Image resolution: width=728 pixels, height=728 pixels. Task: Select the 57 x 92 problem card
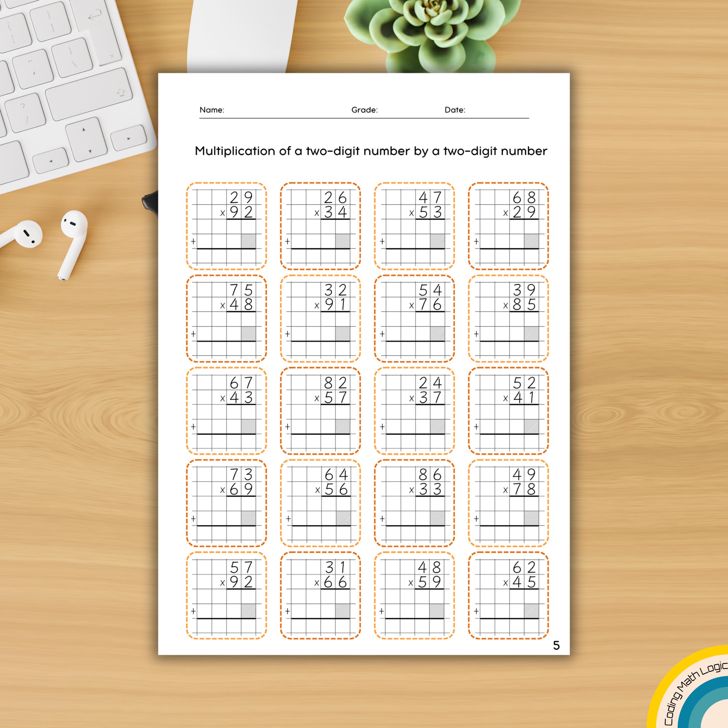coord(226,596)
